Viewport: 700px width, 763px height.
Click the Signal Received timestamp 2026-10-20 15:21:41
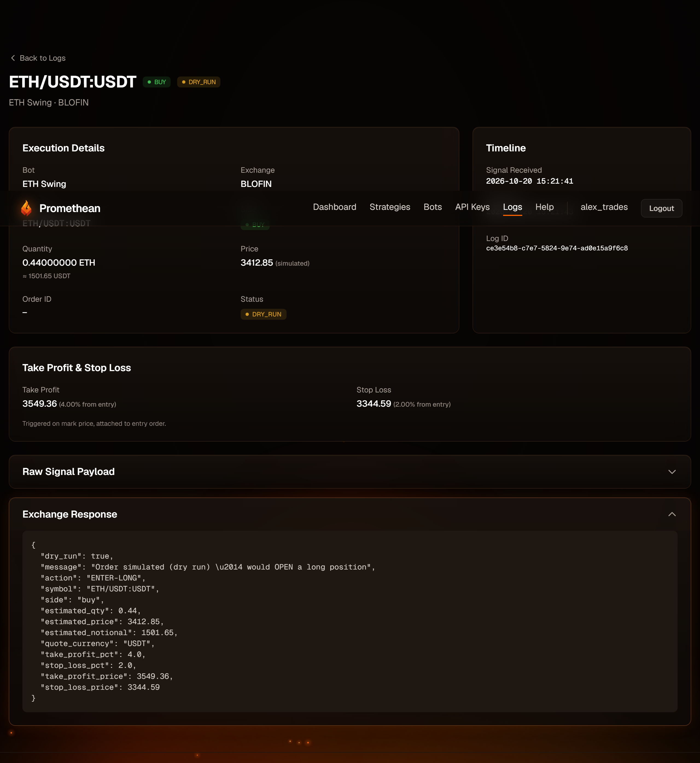530,181
